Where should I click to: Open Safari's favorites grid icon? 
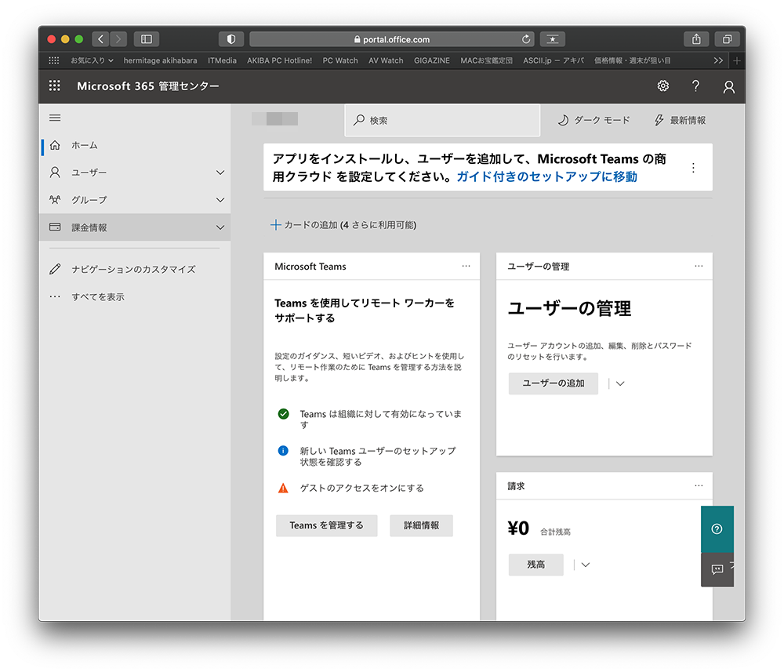pyautogui.click(x=54, y=60)
